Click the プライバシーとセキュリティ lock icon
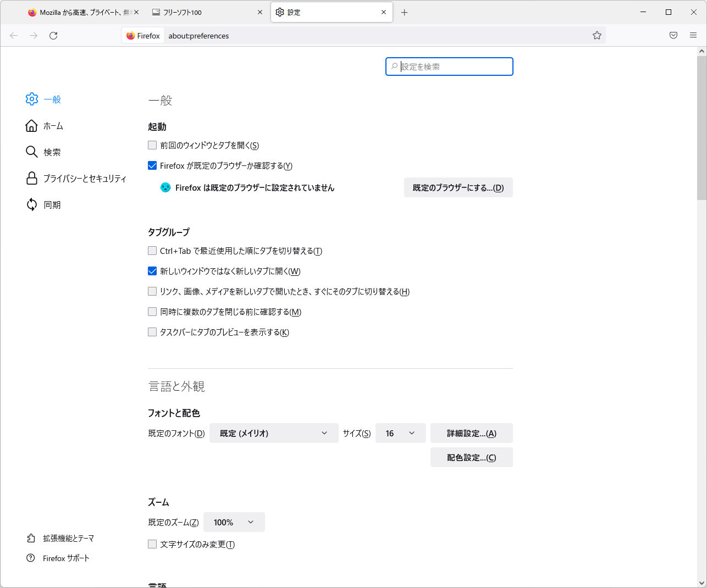 pos(32,178)
